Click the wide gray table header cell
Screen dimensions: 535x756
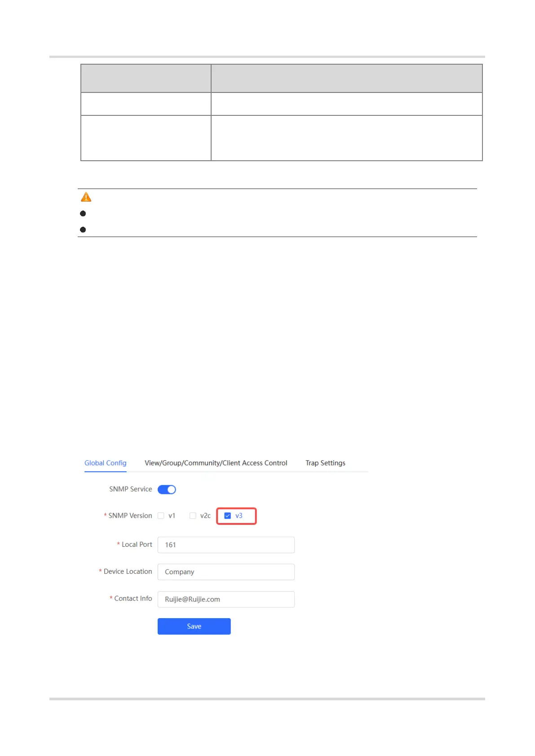346,79
